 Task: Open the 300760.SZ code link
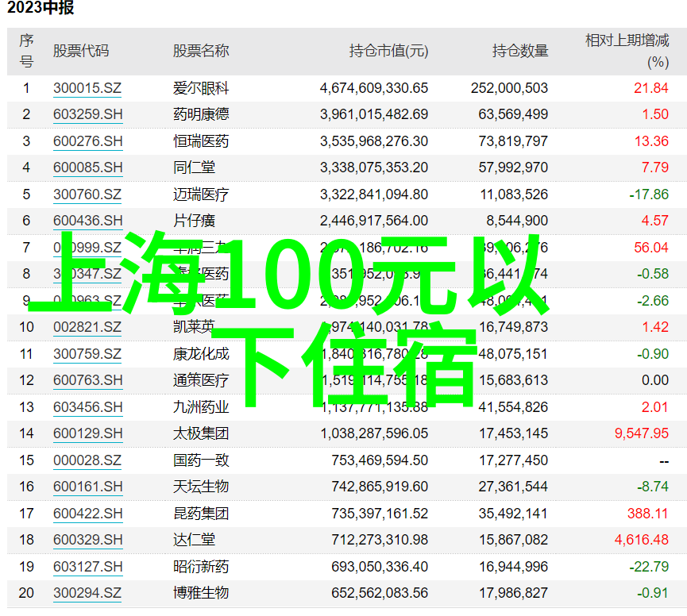(x=87, y=194)
